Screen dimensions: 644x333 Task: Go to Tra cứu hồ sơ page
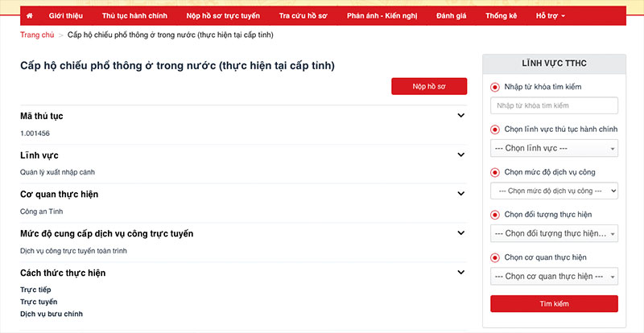click(303, 15)
